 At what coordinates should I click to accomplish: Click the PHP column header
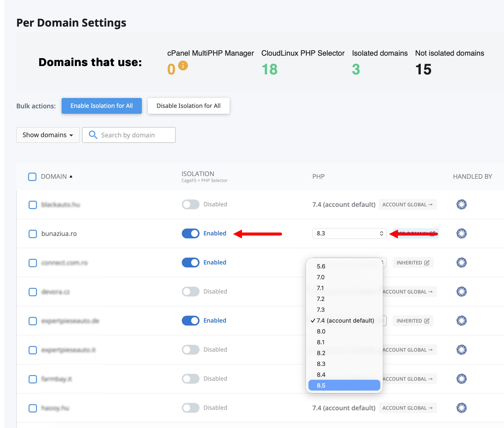click(318, 177)
